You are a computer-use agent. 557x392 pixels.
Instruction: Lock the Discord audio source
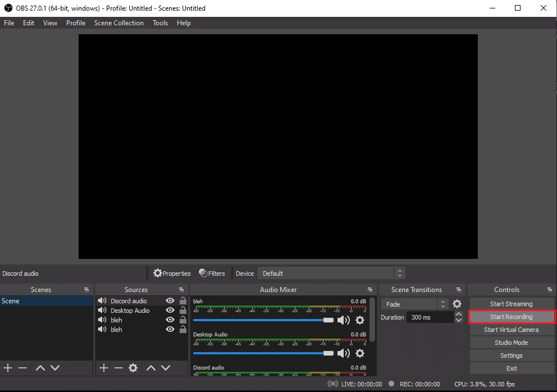click(x=182, y=301)
